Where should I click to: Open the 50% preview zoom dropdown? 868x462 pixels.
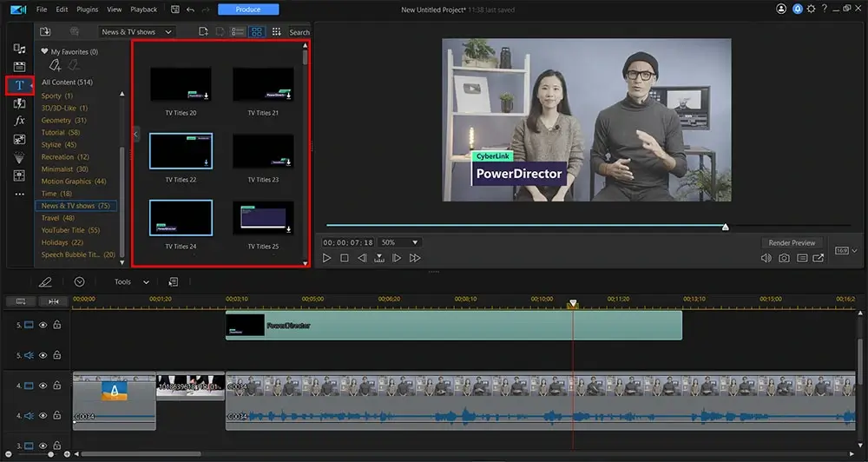click(x=400, y=242)
